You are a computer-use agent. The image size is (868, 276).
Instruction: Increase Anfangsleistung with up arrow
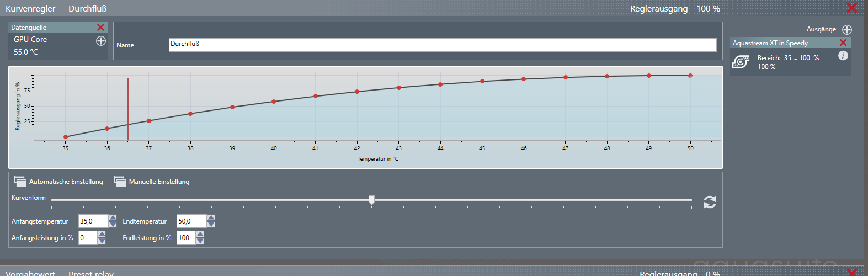[x=102, y=235]
